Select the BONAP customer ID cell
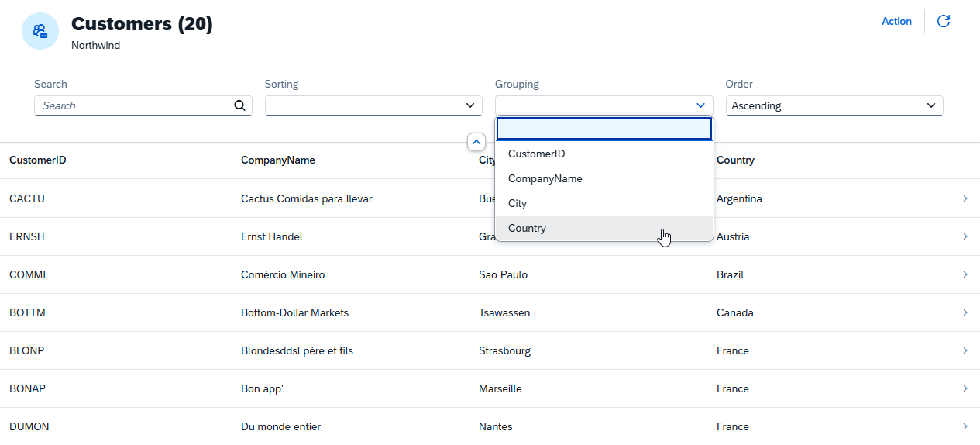The width and height of the screenshot is (980, 445). pyautogui.click(x=28, y=388)
